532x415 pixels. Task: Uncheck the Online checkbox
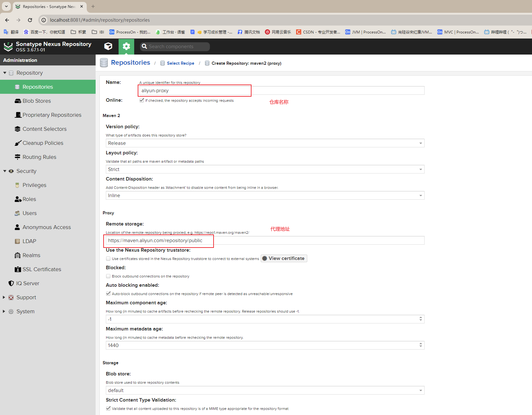coord(142,100)
